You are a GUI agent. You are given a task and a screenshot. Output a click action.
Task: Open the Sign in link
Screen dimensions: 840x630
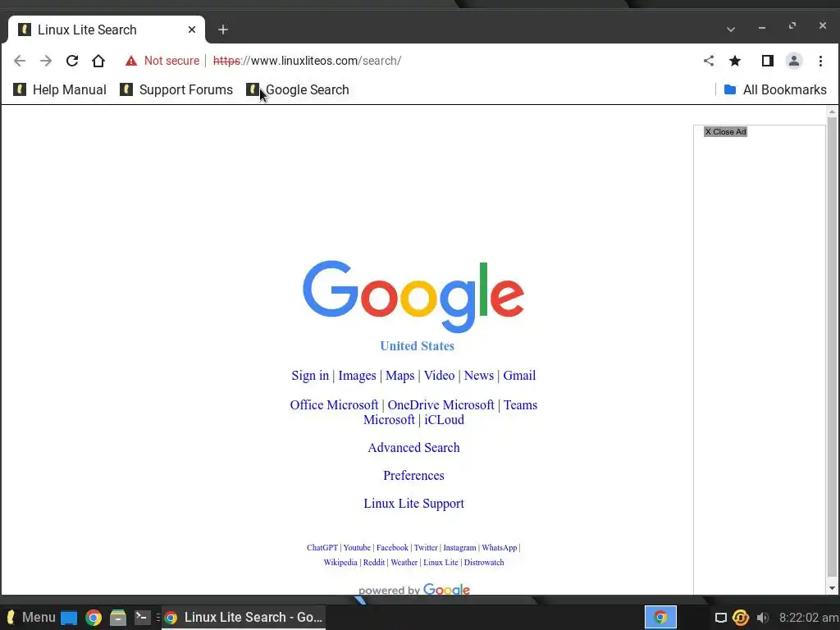point(310,376)
